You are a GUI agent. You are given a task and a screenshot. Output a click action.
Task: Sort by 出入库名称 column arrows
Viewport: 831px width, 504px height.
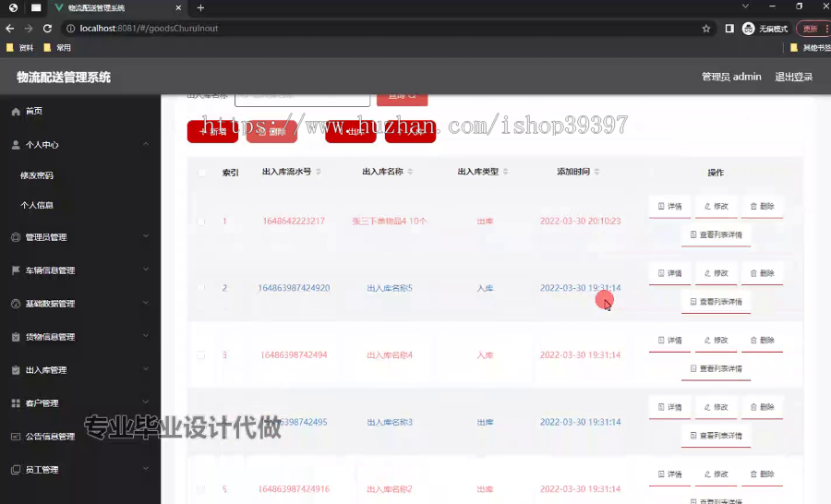(410, 172)
